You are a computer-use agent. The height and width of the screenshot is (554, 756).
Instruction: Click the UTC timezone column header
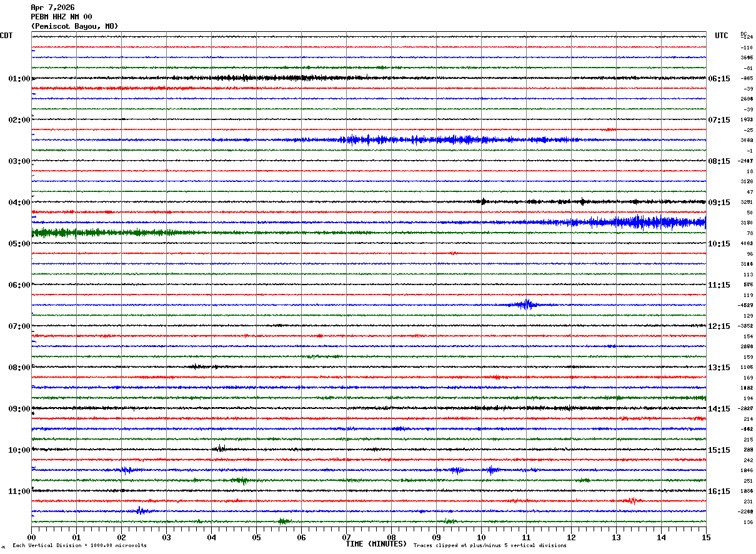(722, 36)
